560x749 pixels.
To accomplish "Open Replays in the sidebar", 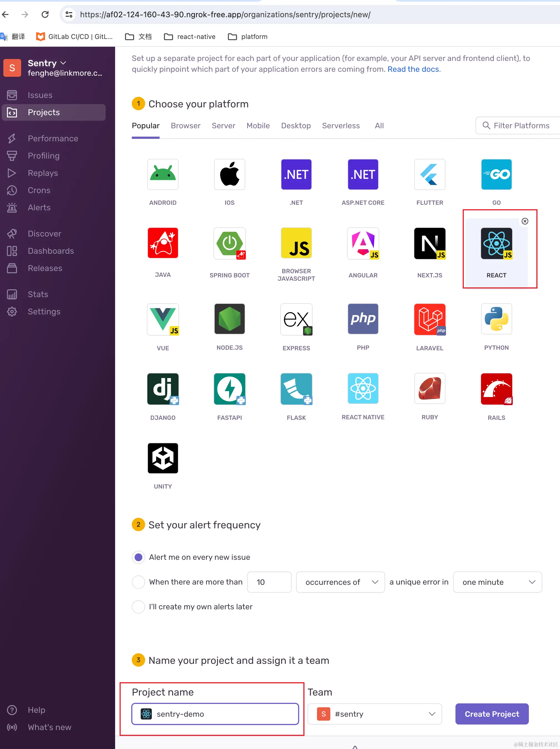I will click(x=53, y=173).
